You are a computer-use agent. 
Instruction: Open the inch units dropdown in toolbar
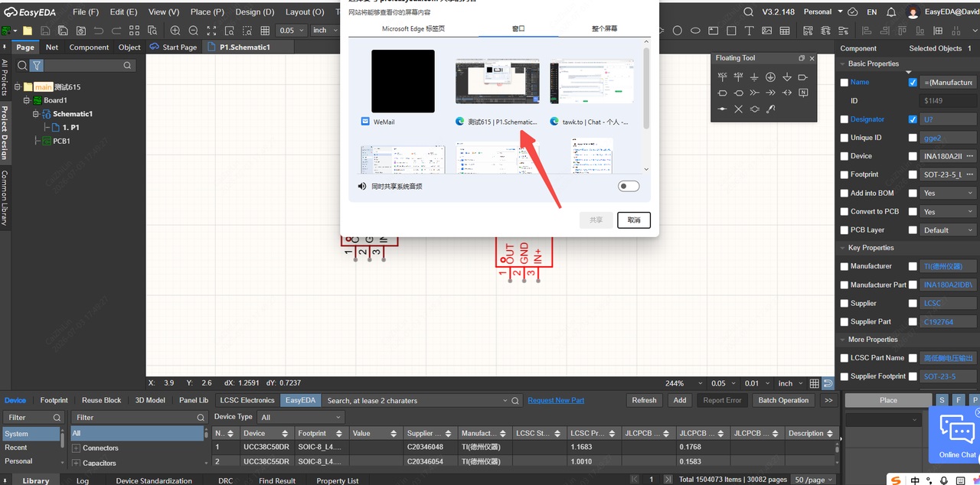coord(325,31)
